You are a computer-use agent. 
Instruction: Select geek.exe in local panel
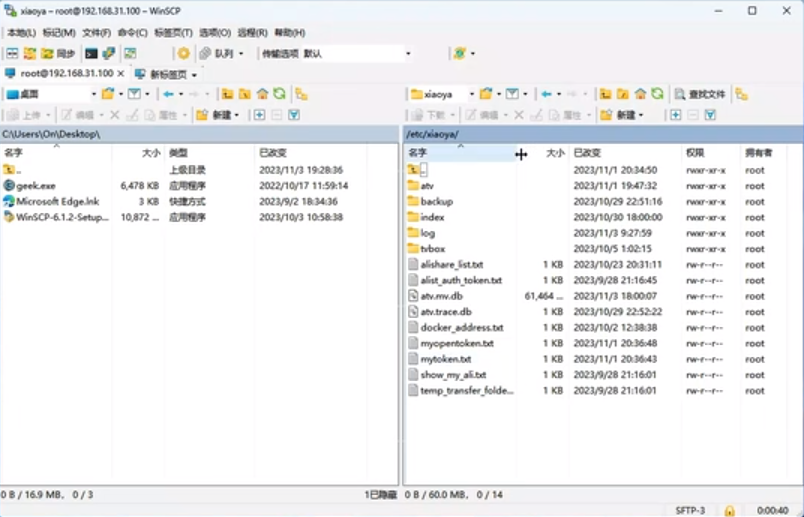tap(36, 186)
